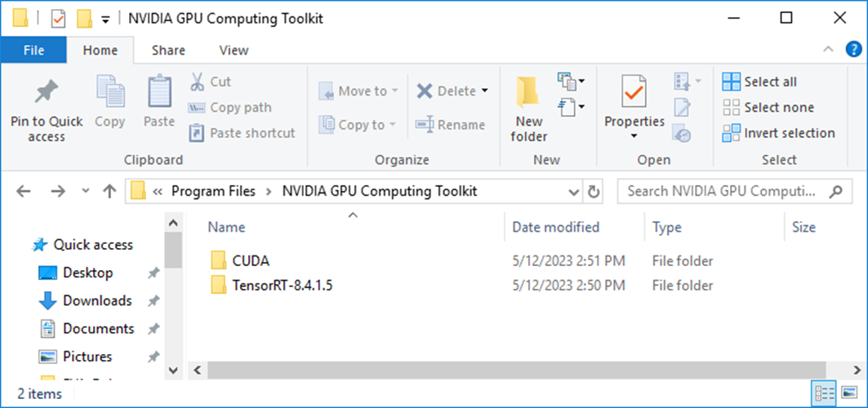Expand the Delete dropdown arrow
This screenshot has height=408, width=868.
[x=484, y=91]
